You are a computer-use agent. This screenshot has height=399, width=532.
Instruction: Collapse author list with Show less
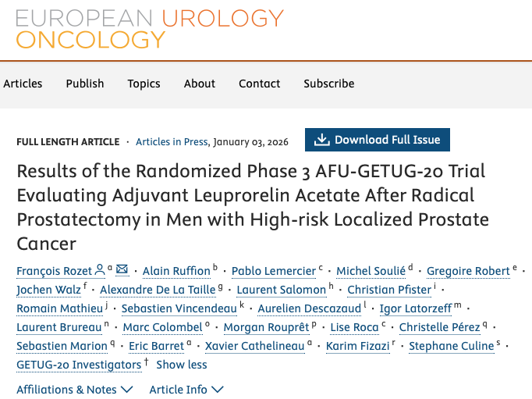182,365
